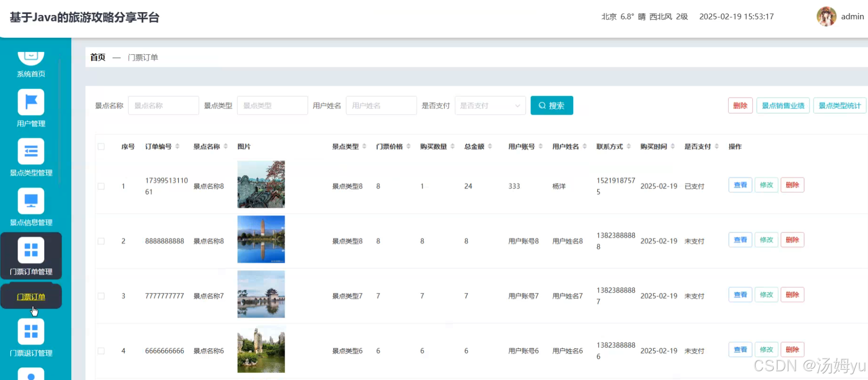This screenshot has height=380, width=868.
Task: Check the row for order 6666666666
Action: point(101,351)
